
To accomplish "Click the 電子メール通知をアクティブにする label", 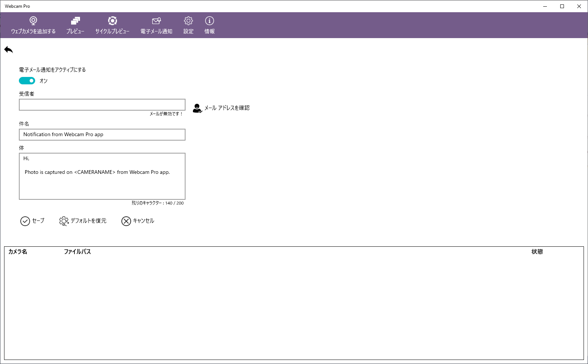I will point(52,70).
